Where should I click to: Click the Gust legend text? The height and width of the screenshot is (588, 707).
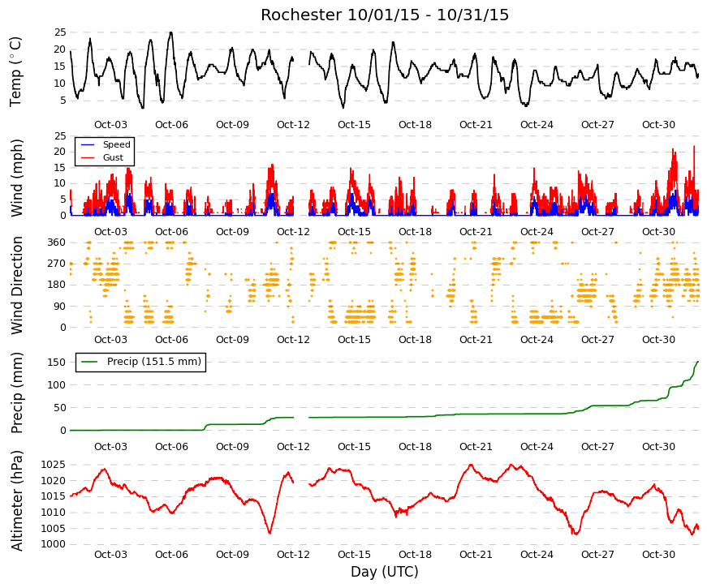coord(113,157)
